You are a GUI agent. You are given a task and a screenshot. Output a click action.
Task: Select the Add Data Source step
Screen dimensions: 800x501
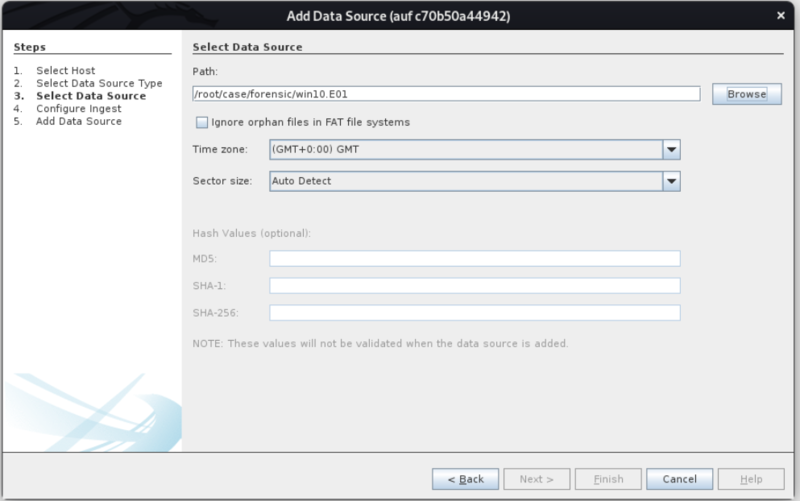point(79,121)
